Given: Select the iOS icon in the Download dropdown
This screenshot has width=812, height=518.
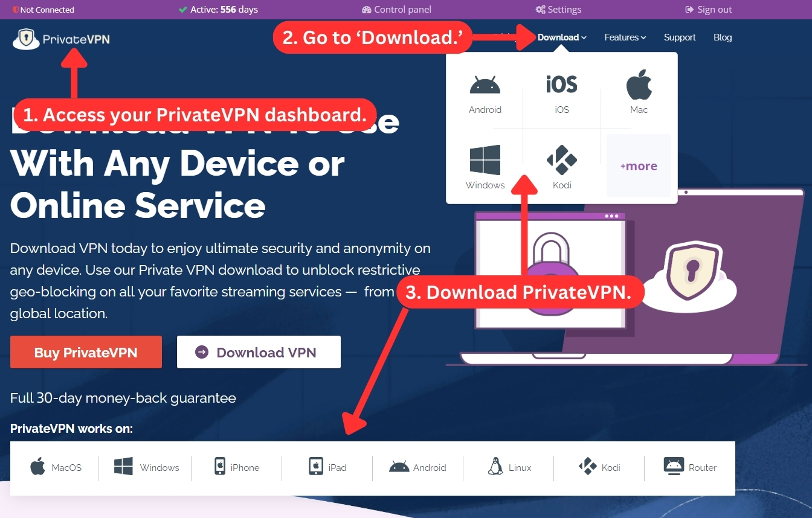Looking at the screenshot, I should click(562, 84).
